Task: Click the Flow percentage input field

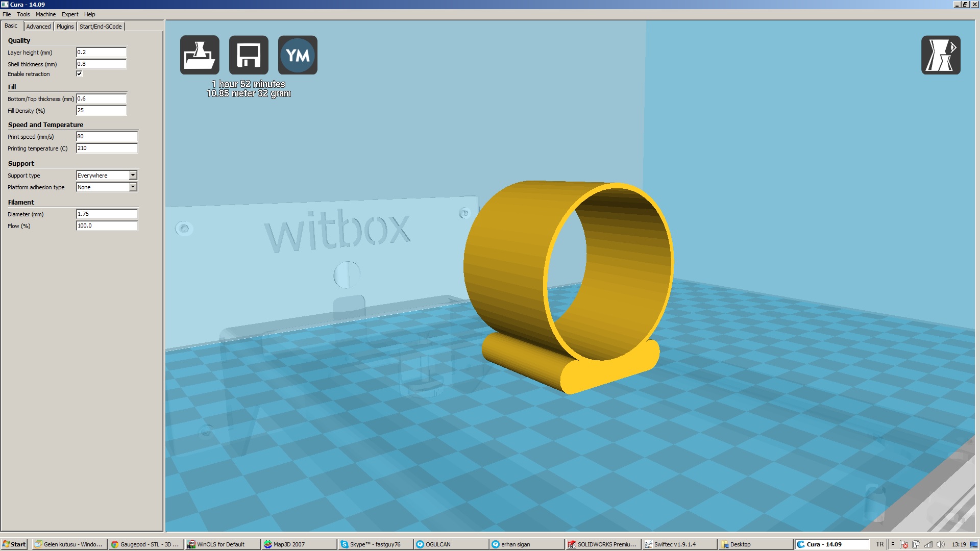Action: click(107, 226)
